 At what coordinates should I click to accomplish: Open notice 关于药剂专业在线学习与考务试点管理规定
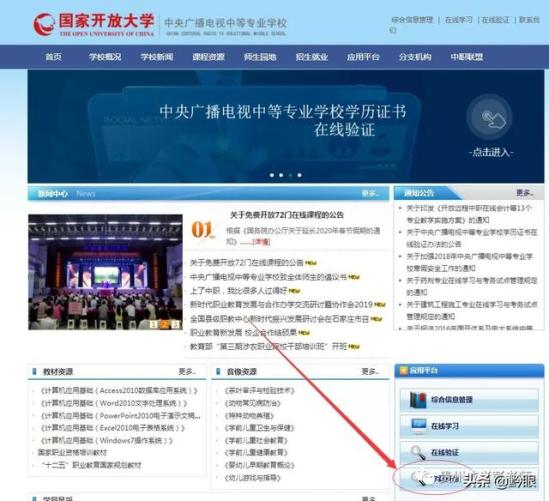click(x=471, y=286)
